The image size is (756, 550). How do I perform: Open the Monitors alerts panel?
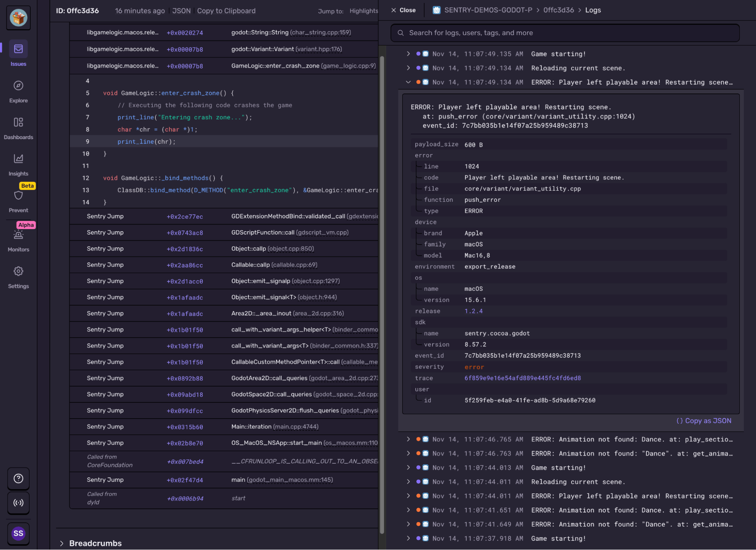pos(18,235)
